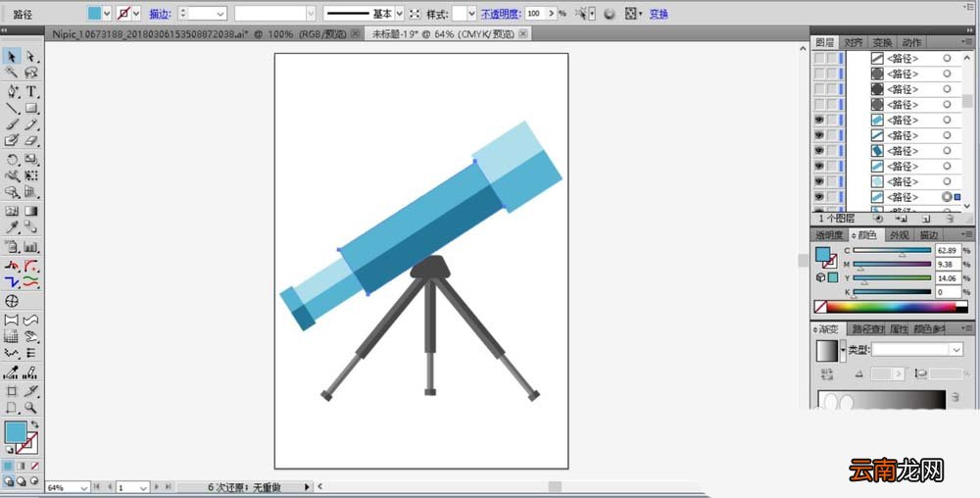This screenshot has width=980, height=498.
Task: Show the topmost hidden path in Layers panel
Action: click(x=818, y=58)
